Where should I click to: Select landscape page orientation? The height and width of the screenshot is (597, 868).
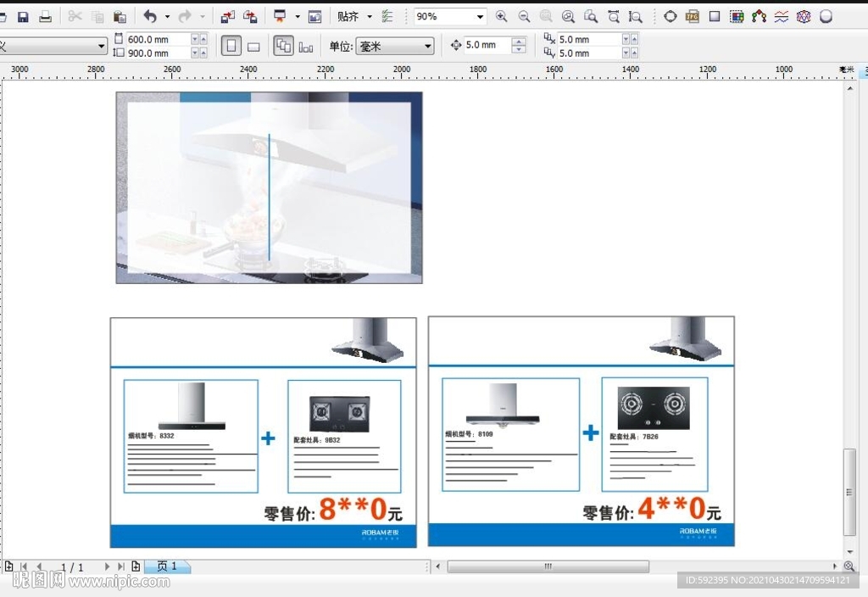(x=253, y=46)
